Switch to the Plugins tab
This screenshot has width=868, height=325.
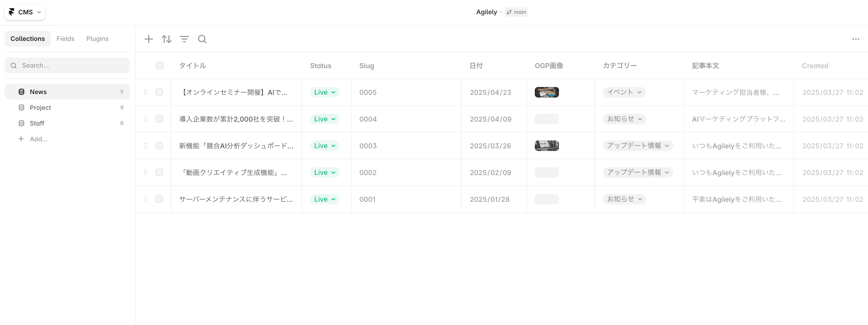97,39
